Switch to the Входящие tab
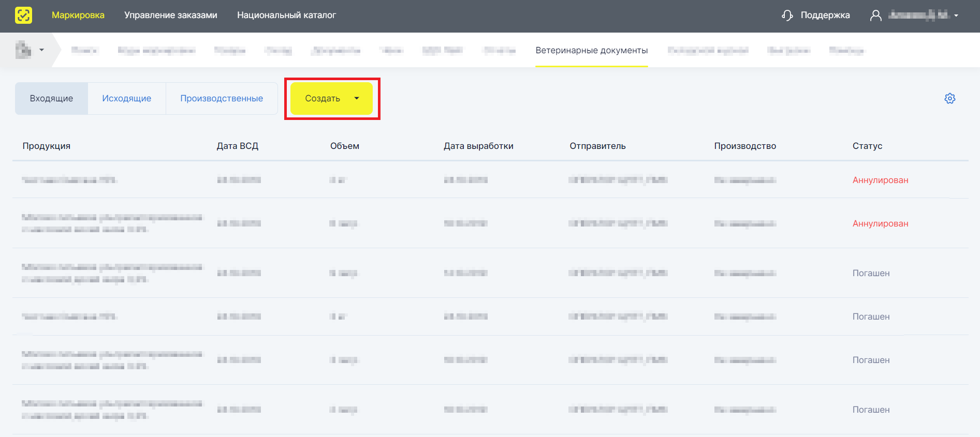This screenshot has width=980, height=437. 51,98
